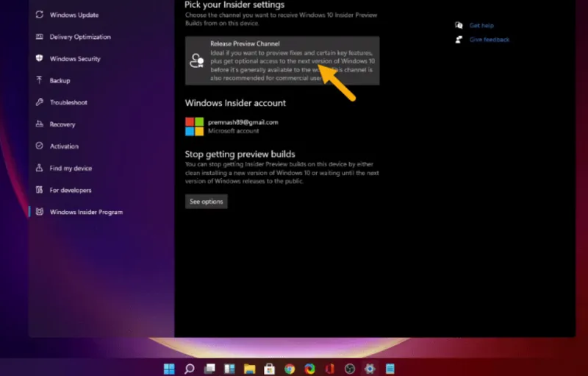The image size is (588, 376).
Task: Click the Windows Insider Program icon
Action: click(40, 212)
